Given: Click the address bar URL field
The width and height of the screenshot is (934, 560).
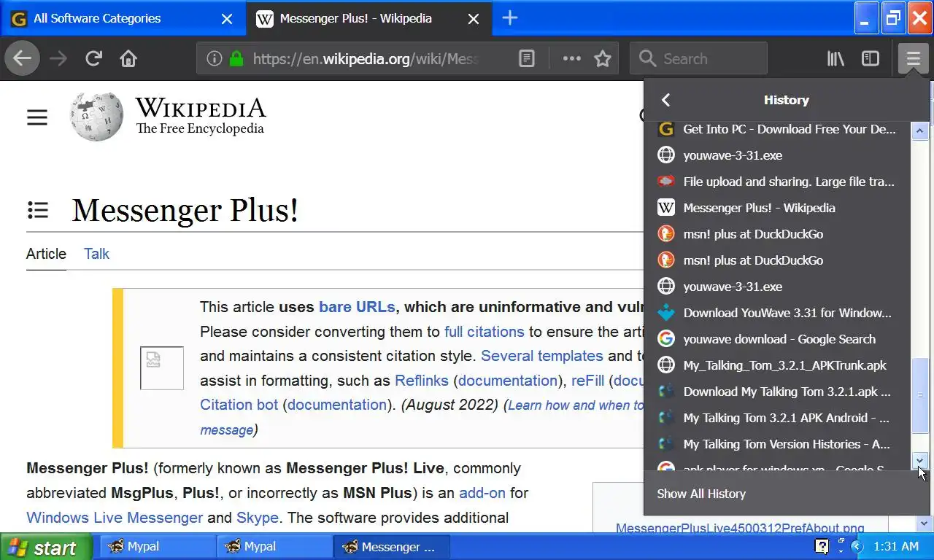Looking at the screenshot, I should [365, 58].
